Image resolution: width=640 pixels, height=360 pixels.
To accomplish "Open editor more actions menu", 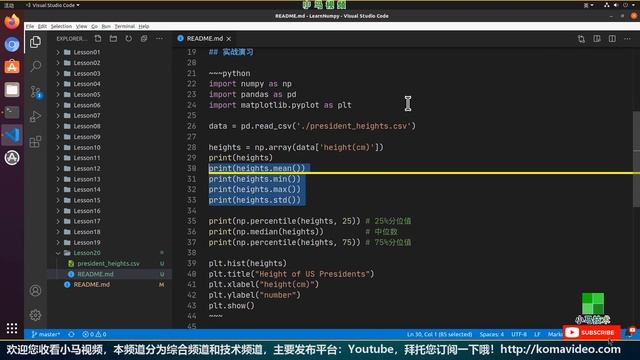I will (627, 39).
